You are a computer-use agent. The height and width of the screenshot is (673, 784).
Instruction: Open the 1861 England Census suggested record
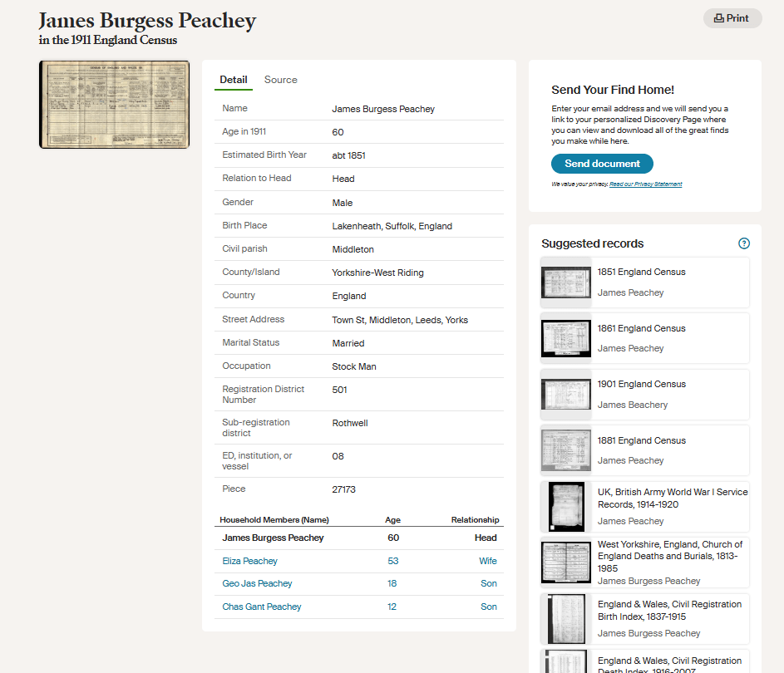coord(641,328)
